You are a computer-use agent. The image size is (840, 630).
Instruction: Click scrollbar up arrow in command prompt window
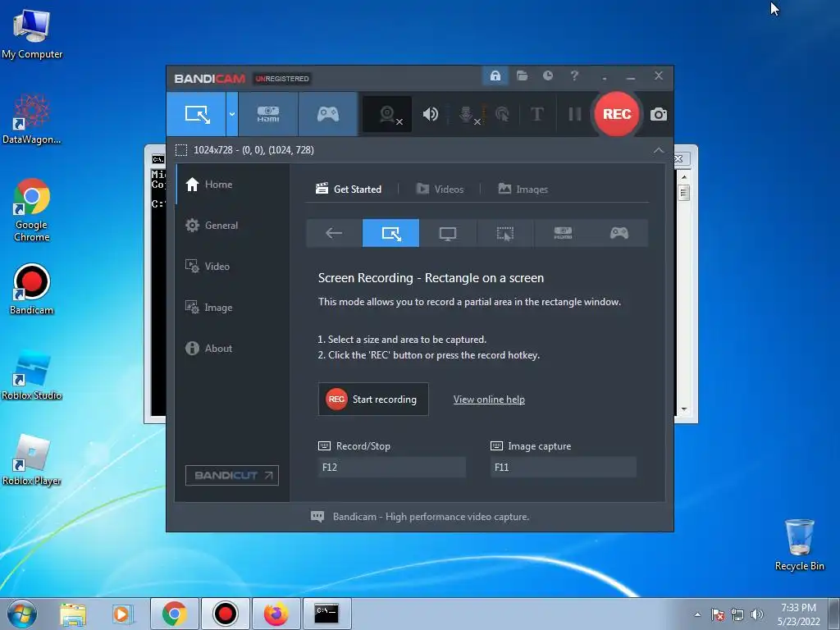click(x=683, y=176)
